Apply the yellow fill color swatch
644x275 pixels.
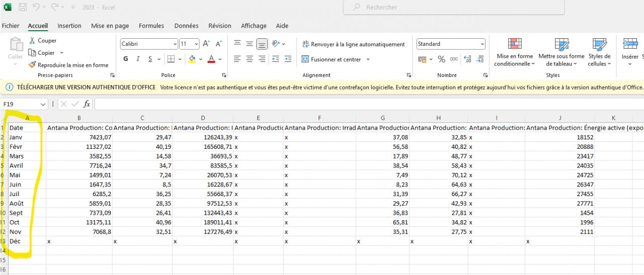(x=192, y=59)
